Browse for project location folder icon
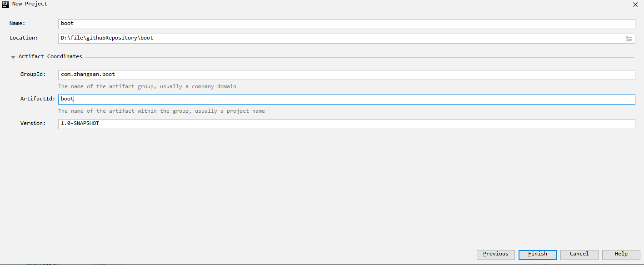The image size is (644, 265). [629, 39]
